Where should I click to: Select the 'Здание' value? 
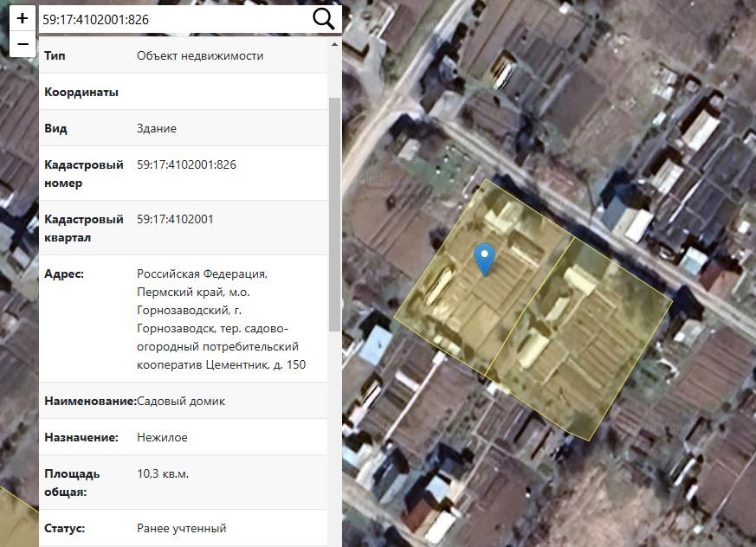[157, 129]
